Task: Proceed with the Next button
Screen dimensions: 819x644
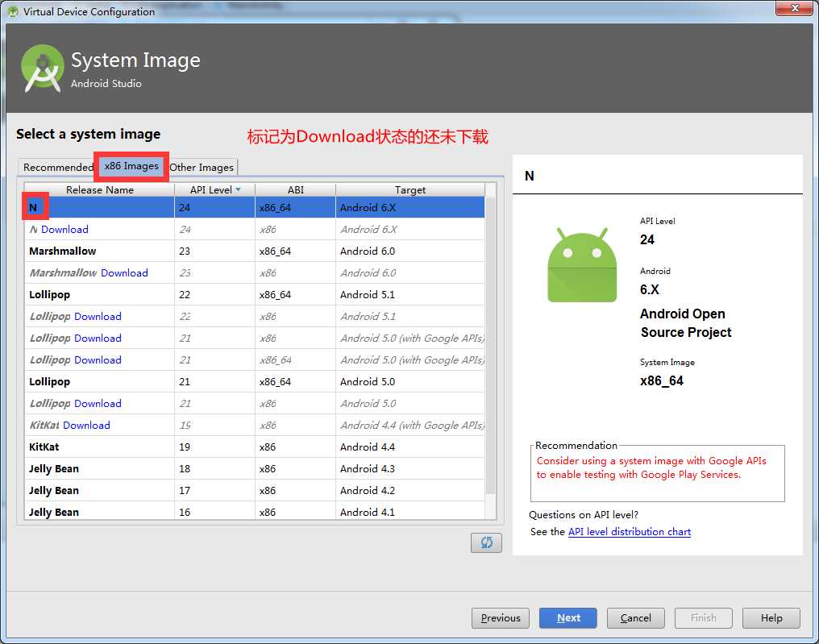Action: click(x=568, y=618)
